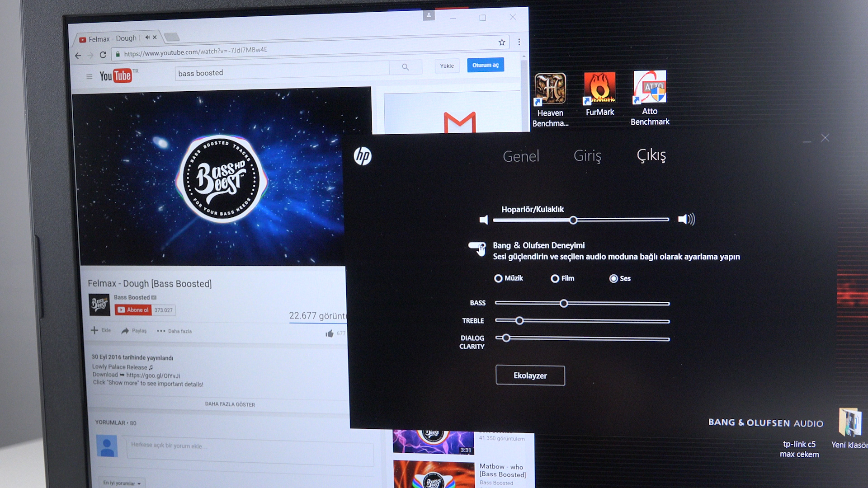Image resolution: width=868 pixels, height=488 pixels.
Task: Click the YouTube search magnifier button
Action: pyautogui.click(x=406, y=67)
